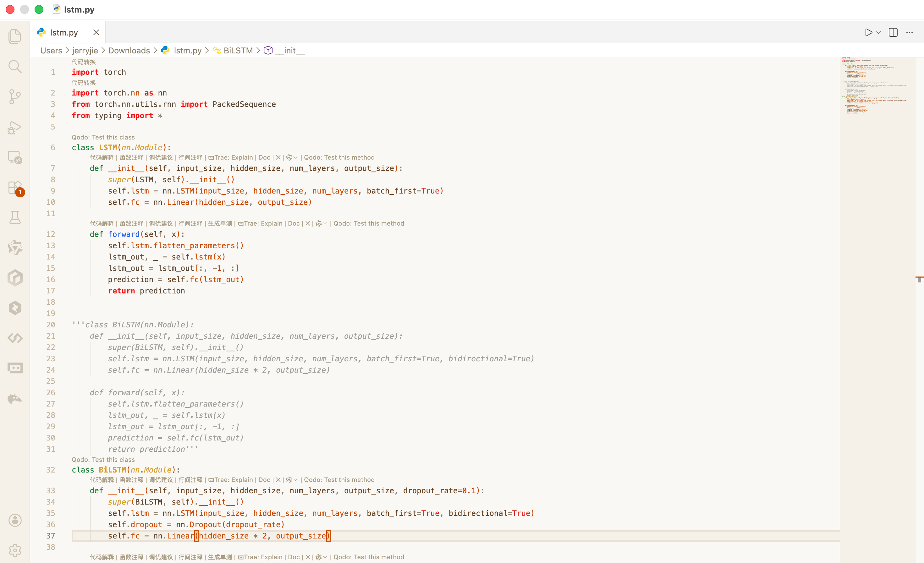Select the lstm.py editor tab

[x=64, y=33]
